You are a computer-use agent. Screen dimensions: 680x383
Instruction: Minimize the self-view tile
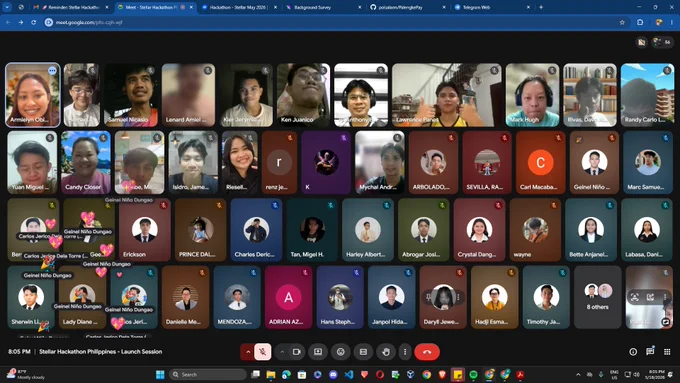(x=665, y=322)
